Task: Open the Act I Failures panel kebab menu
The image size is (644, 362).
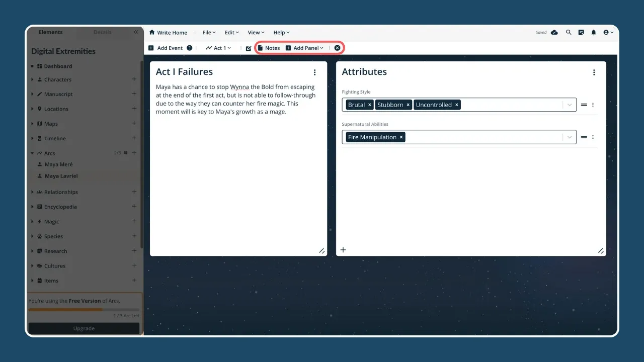Action: 314,72
